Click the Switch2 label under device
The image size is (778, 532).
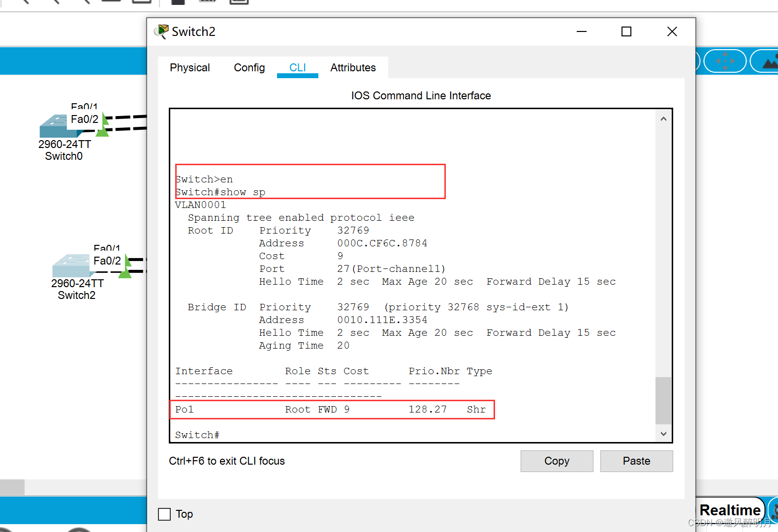click(77, 295)
